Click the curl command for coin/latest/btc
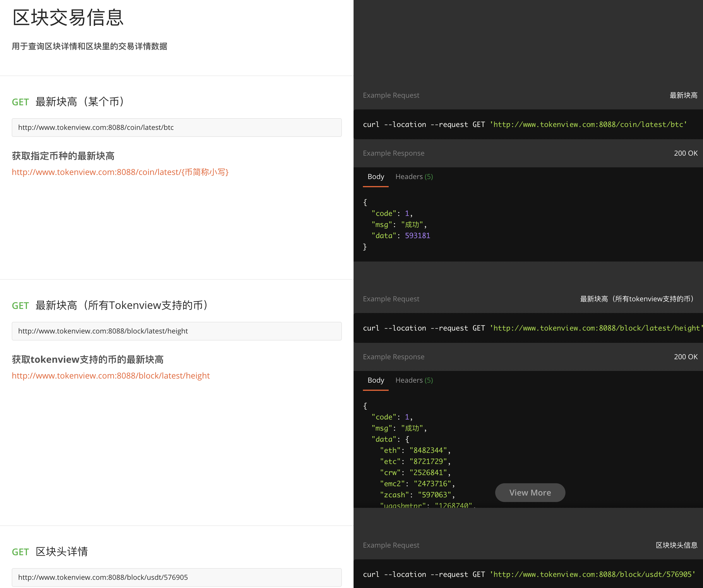The height and width of the screenshot is (588, 703). [x=525, y=125]
